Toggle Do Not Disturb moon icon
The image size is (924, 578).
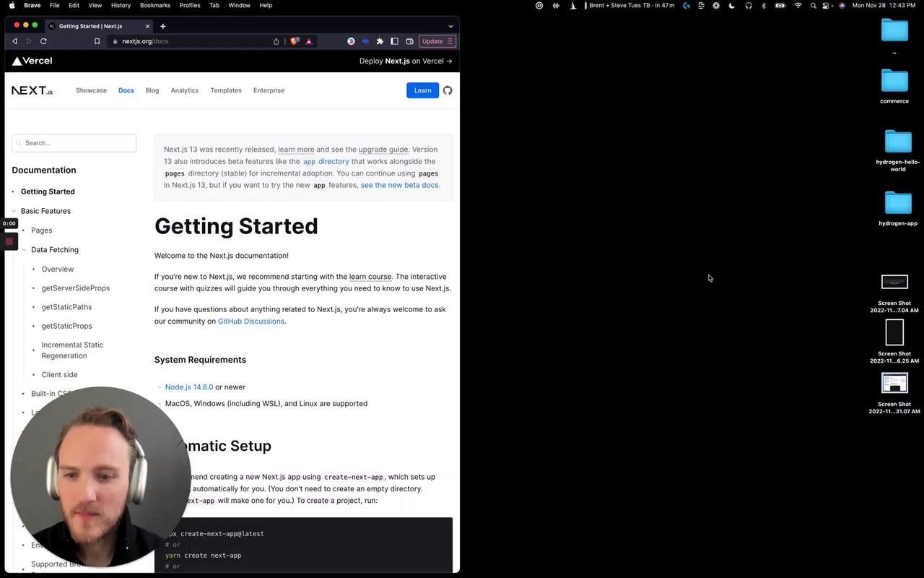click(732, 5)
